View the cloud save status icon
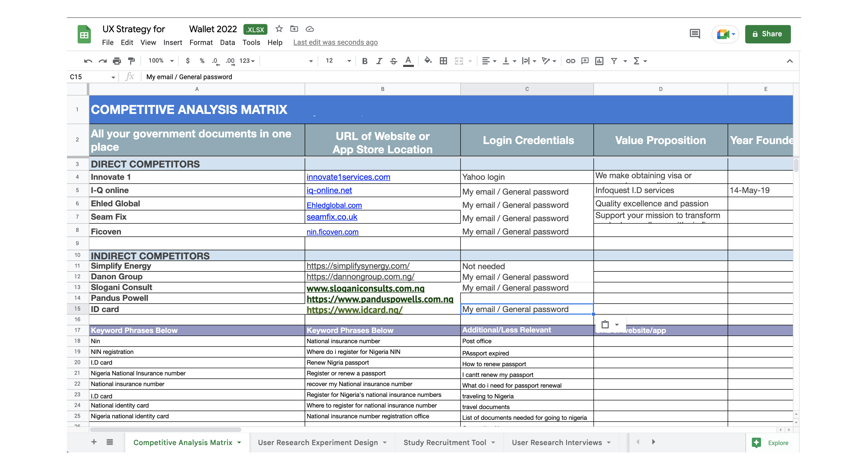 310,29
